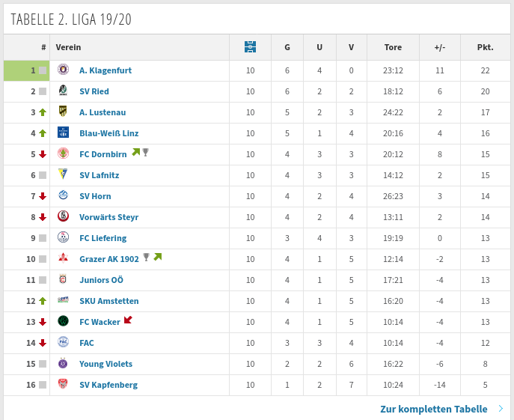The height and width of the screenshot is (420, 514).
Task: Click Young Violets purple logo
Action: coord(63,363)
